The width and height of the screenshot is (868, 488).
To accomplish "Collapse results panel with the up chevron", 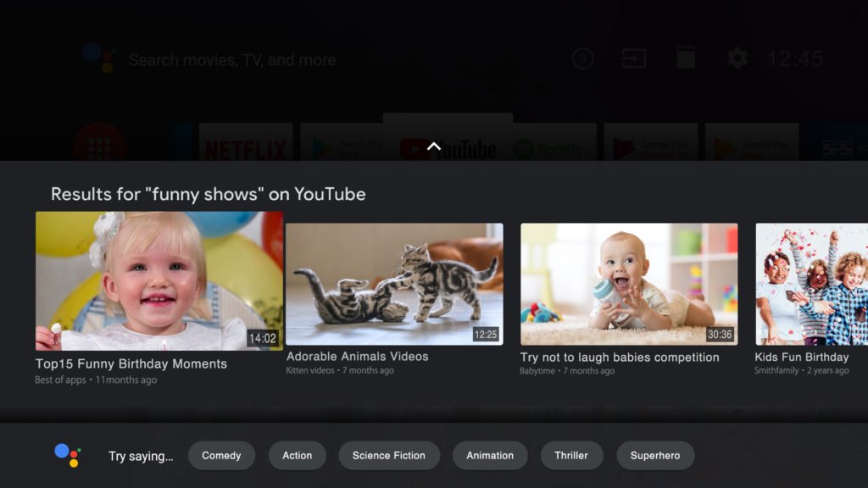I will (x=434, y=147).
